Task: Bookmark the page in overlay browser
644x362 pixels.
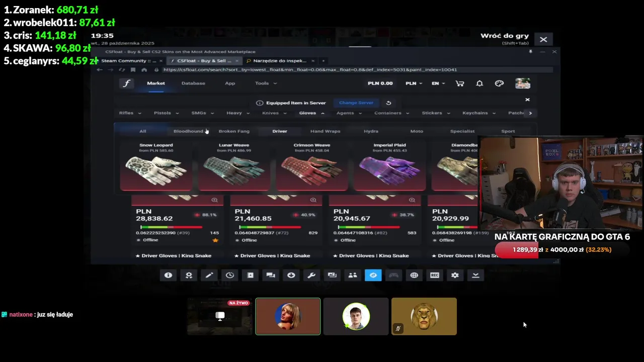Action: [133, 69]
